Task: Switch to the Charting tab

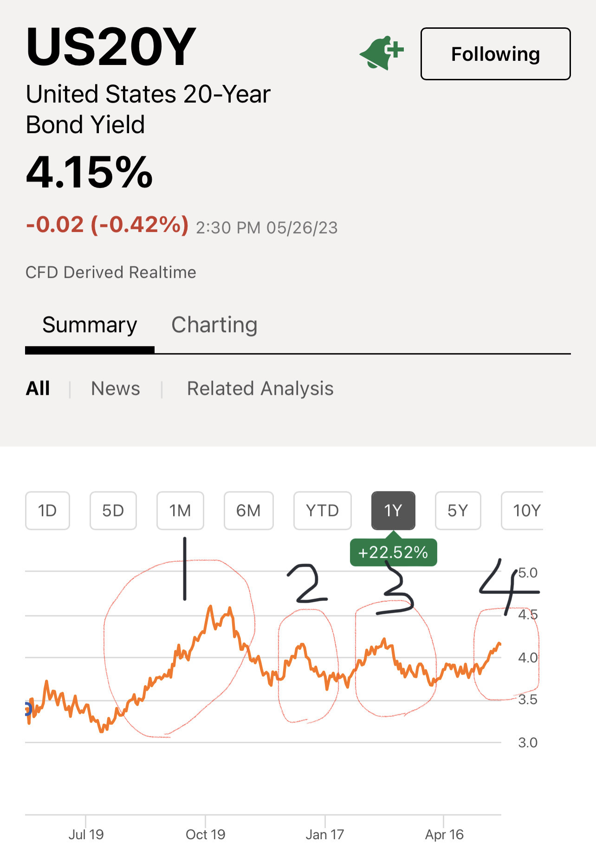Action: tap(214, 325)
